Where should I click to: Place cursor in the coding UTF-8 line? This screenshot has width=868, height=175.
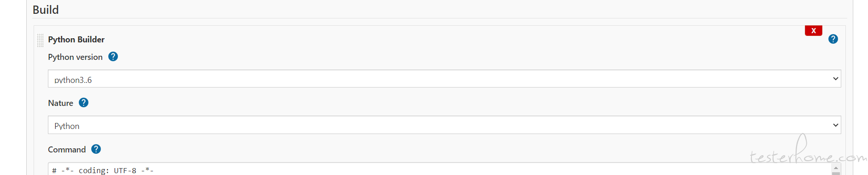[103, 170]
